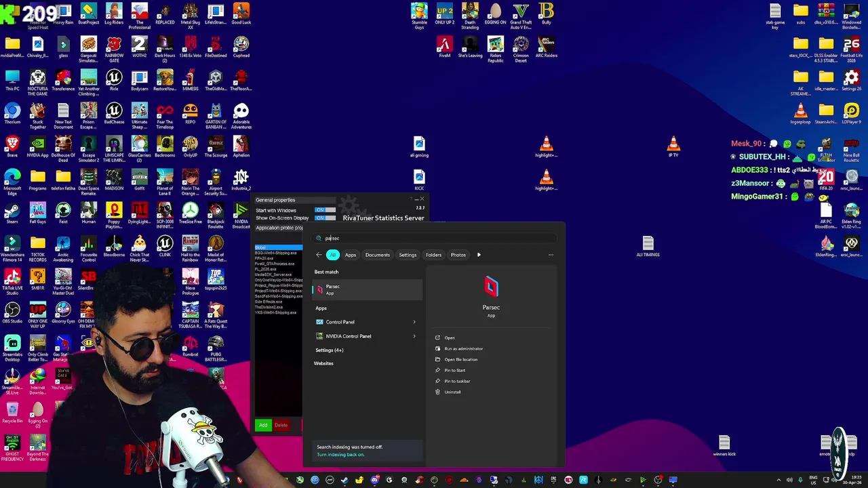Select the ARC Raiders desktop icon
This screenshot has width=868, height=488.
pyautogui.click(x=546, y=47)
